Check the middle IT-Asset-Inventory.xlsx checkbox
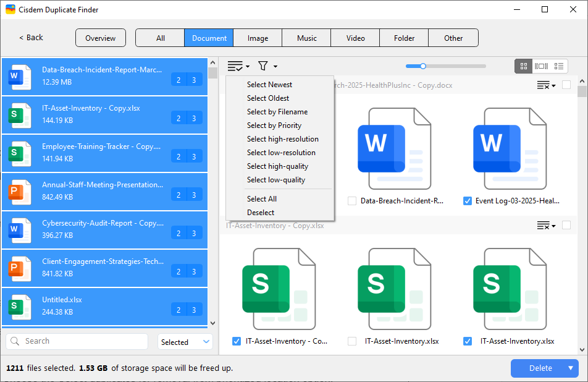 coord(352,341)
